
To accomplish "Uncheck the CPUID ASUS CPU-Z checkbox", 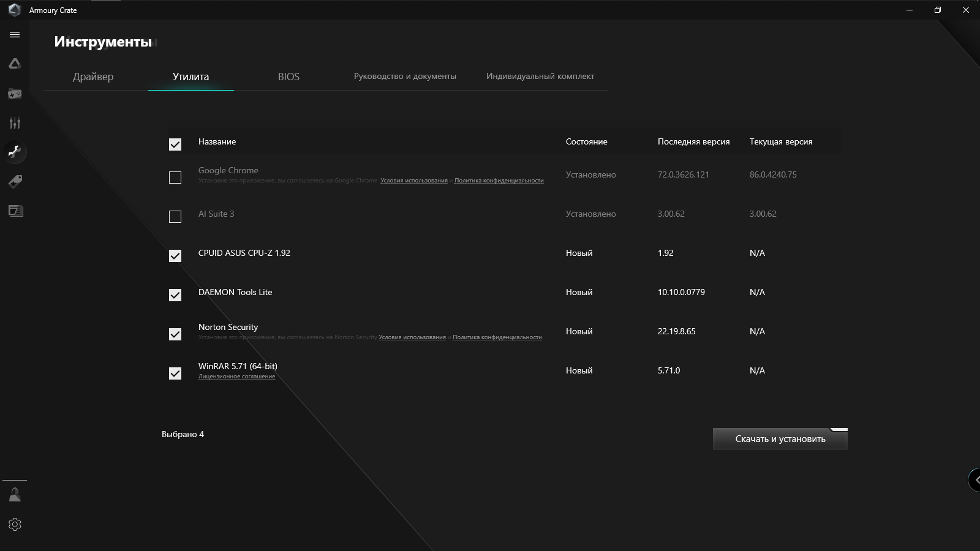I will pyautogui.click(x=175, y=256).
